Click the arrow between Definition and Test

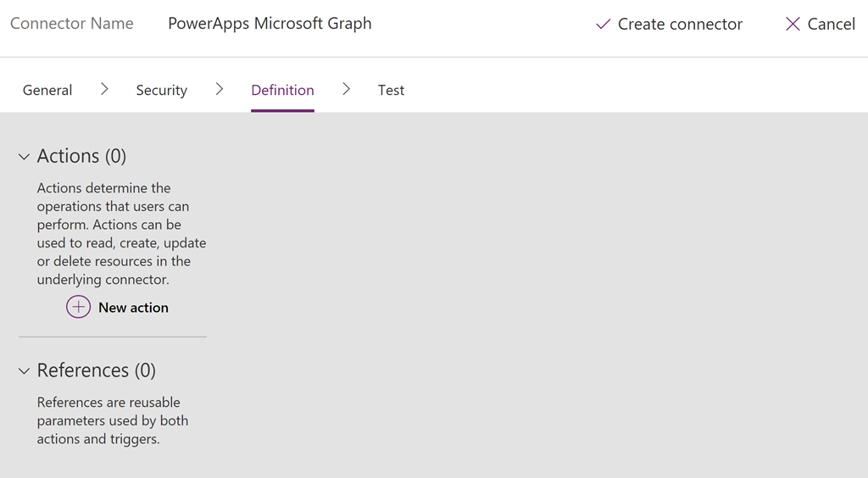[346, 89]
